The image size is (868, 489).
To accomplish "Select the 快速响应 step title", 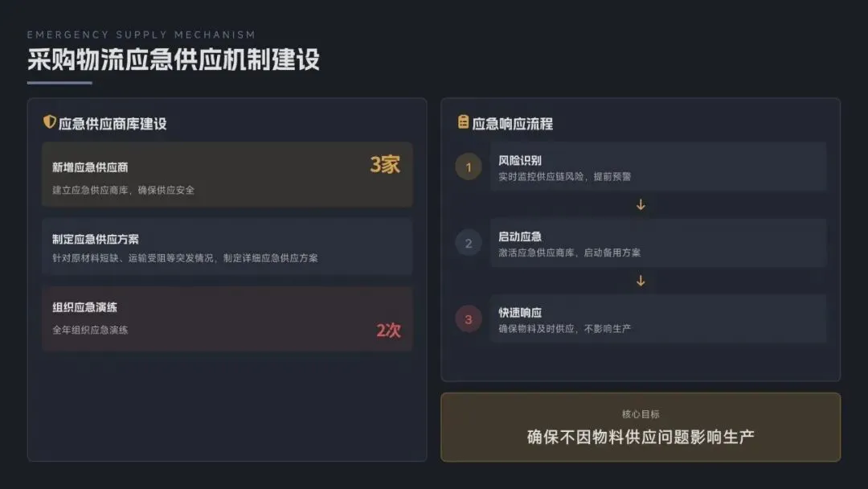I will click(x=520, y=312).
